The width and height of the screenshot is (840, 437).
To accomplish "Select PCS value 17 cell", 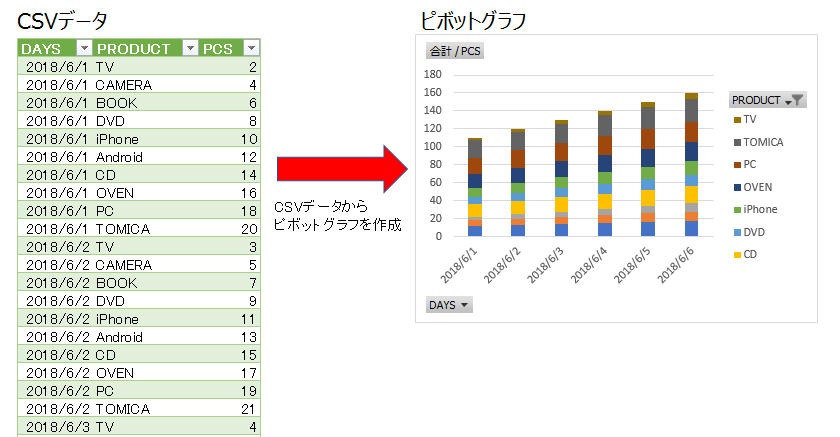I will point(230,373).
